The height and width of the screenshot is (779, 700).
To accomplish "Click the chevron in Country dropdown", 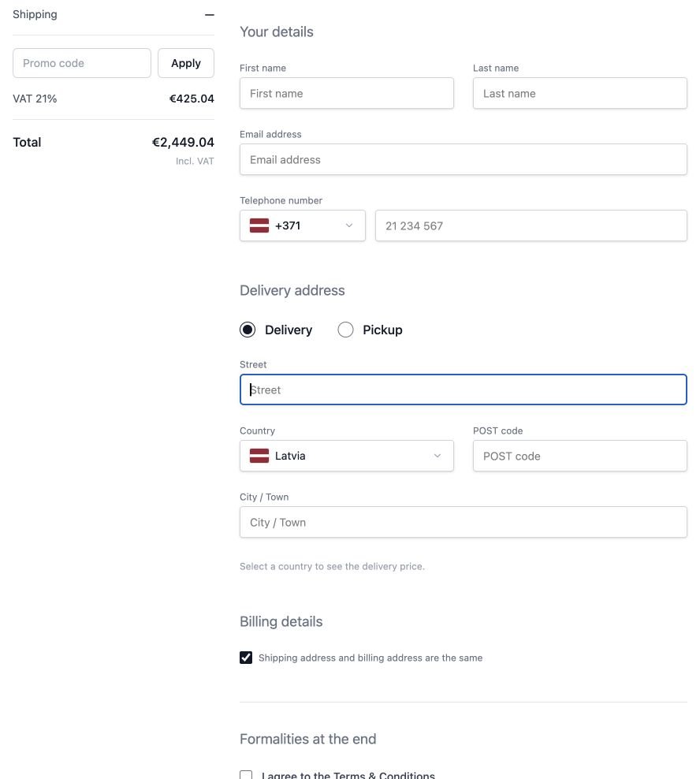I will pos(438,456).
